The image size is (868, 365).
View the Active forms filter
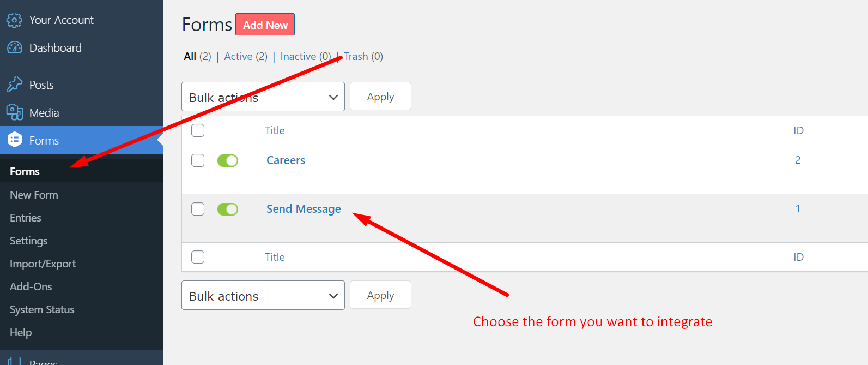238,56
